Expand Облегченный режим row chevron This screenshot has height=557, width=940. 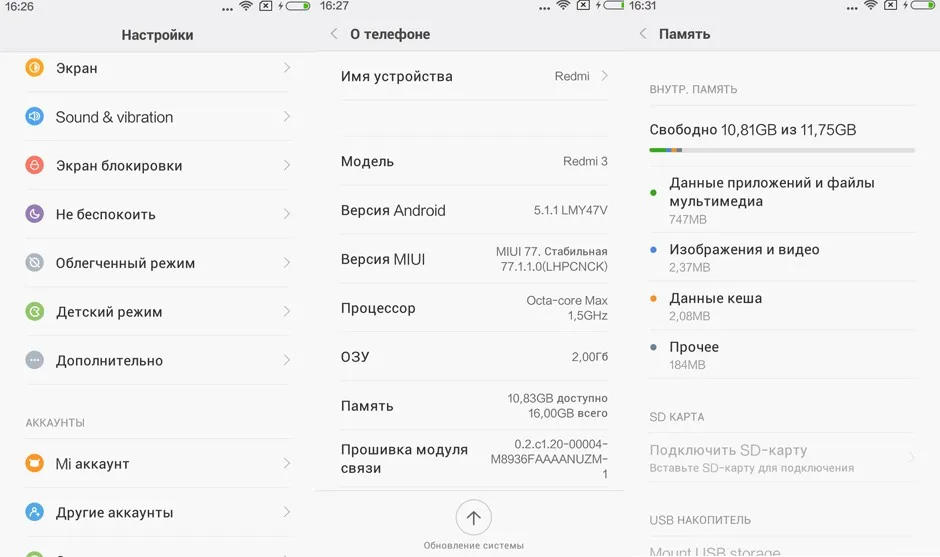point(287,263)
